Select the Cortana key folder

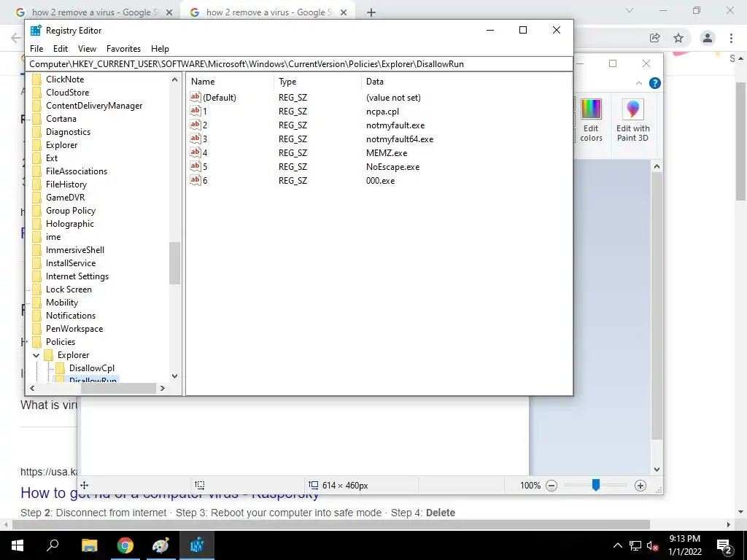pyautogui.click(x=61, y=119)
